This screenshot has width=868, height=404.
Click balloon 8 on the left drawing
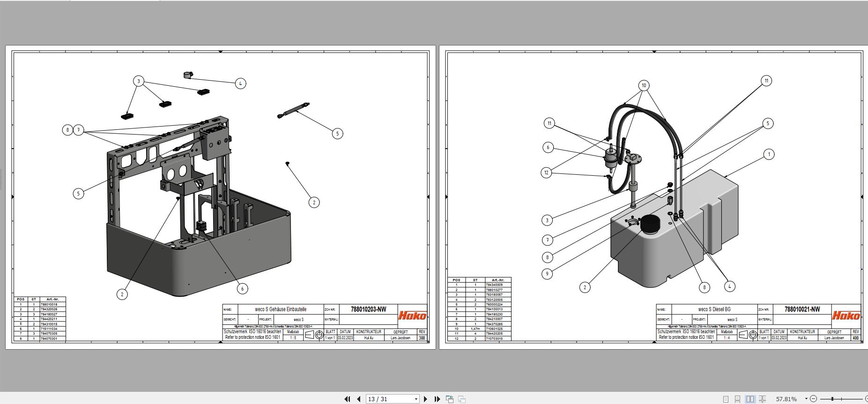[x=67, y=130]
